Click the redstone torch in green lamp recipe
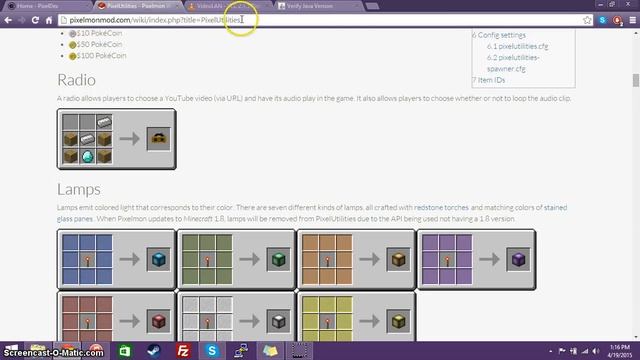This screenshot has width=640, height=360. pos(207,260)
